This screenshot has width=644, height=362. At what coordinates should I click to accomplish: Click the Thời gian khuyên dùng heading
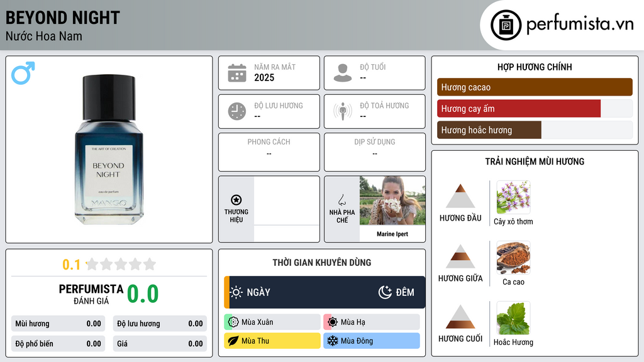tap(321, 262)
